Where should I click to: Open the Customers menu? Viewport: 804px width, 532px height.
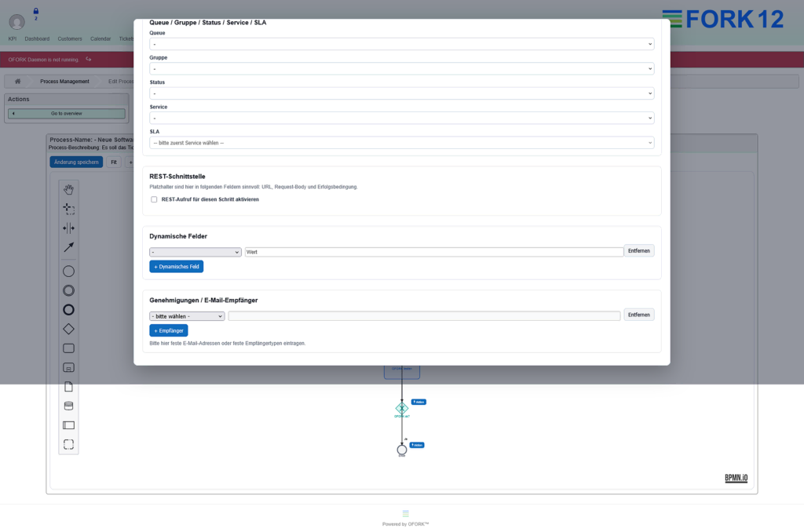[70, 39]
